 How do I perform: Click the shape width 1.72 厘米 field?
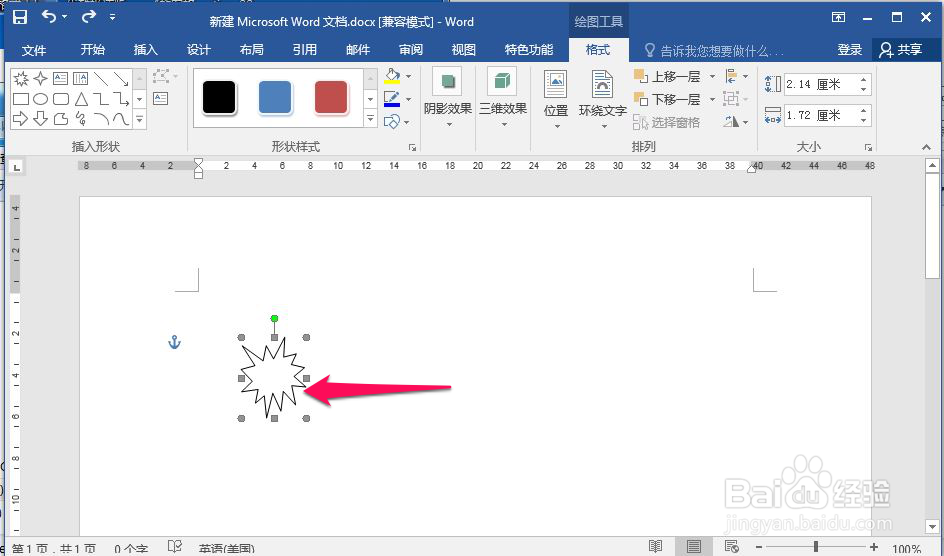tap(820, 115)
